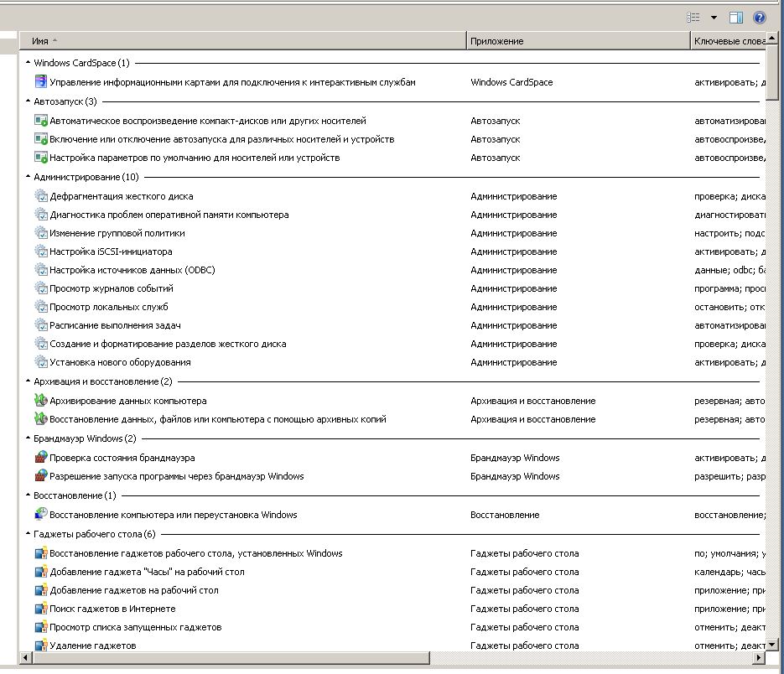Click icon of Включение или отключение автозапуска
784x674 pixels.
[x=41, y=139]
